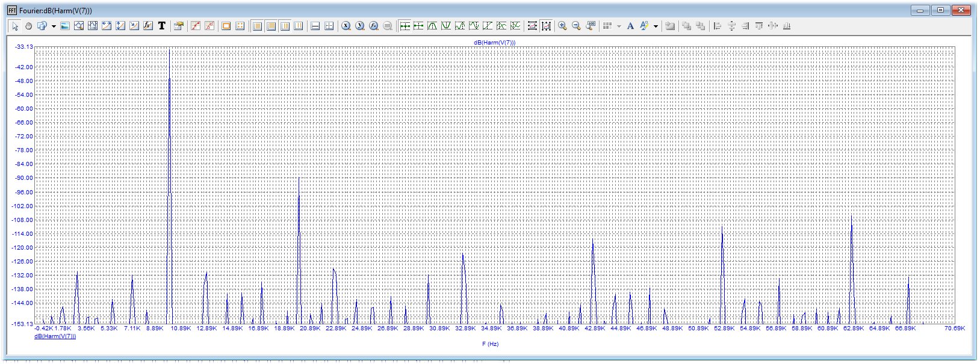This screenshot has width=980, height=364.
Task: Click the Go To X button
Action: click(346, 26)
